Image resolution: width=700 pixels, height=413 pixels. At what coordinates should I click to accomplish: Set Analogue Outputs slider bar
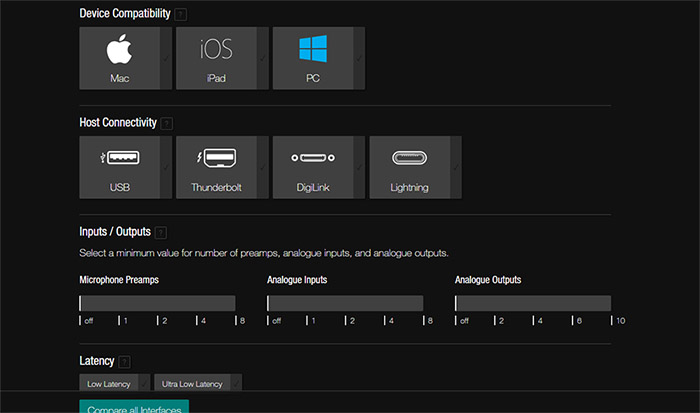533,303
